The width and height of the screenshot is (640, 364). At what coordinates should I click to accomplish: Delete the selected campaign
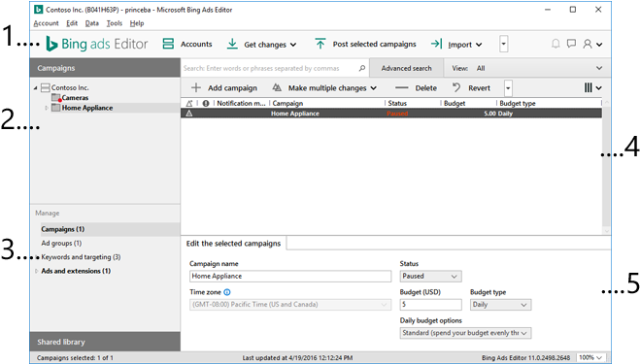click(416, 87)
